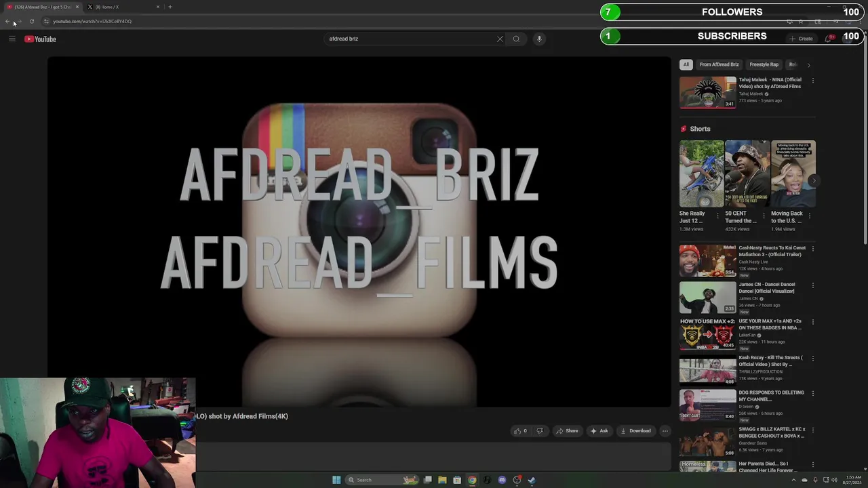The height and width of the screenshot is (488, 868).
Task: Switch to the Home / X tab
Action: coord(122,7)
